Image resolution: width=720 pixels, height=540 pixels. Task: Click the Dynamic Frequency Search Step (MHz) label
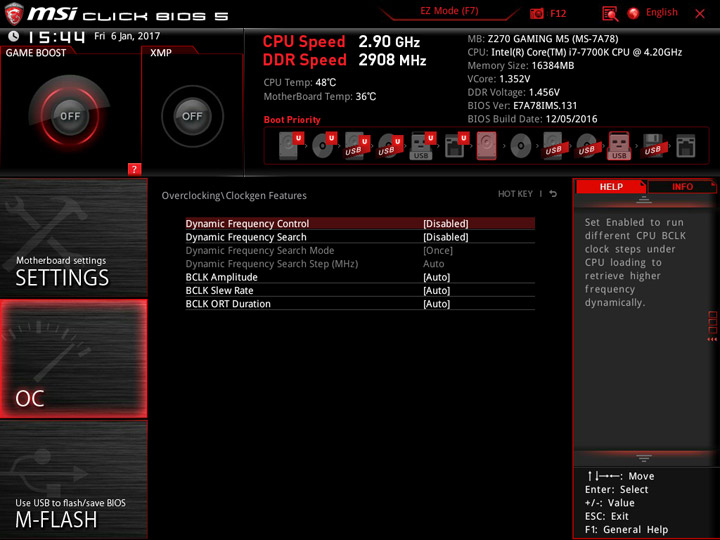point(271,264)
